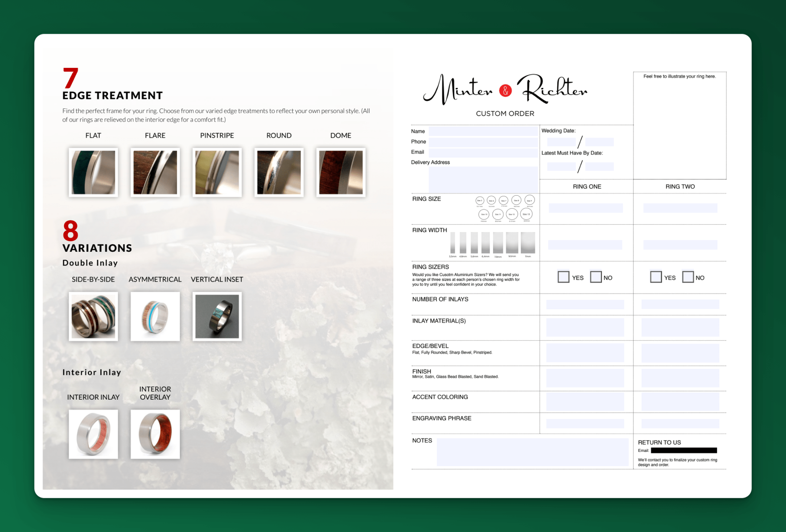Click the PINSTRIPE edge treatment image
The height and width of the screenshot is (532, 786).
tap(217, 172)
